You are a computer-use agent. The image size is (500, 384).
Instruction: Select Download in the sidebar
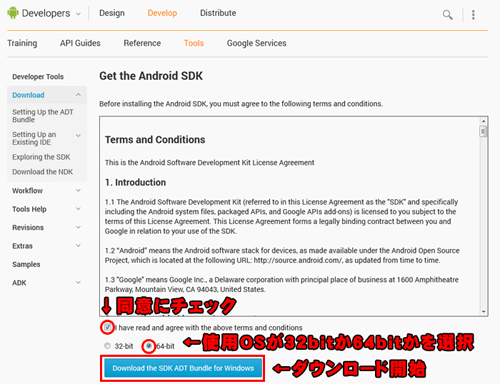[x=28, y=95]
